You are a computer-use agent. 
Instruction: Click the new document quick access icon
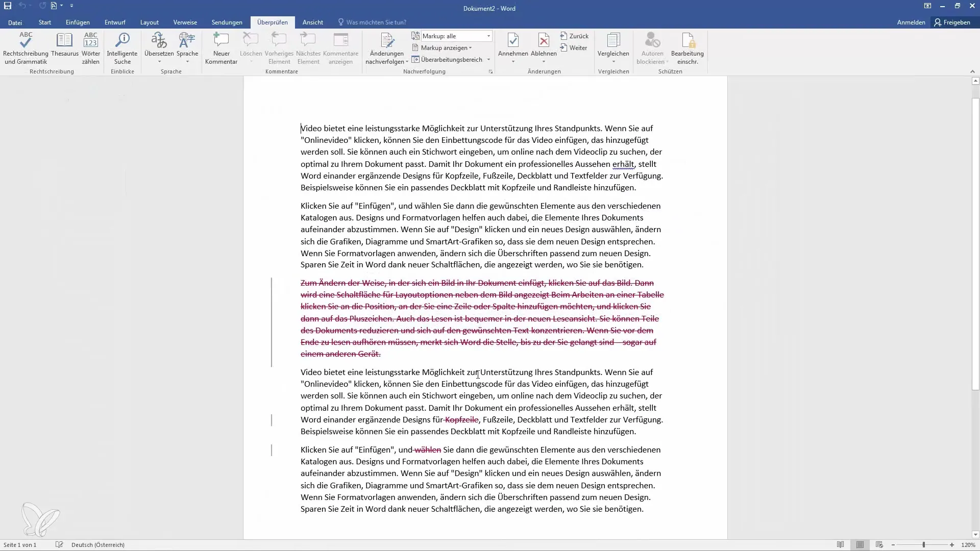pyautogui.click(x=54, y=6)
